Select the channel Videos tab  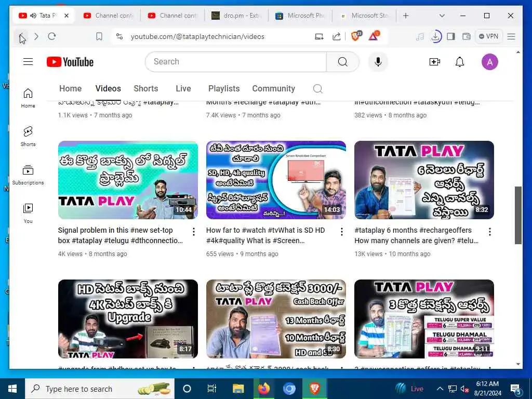[x=108, y=88]
